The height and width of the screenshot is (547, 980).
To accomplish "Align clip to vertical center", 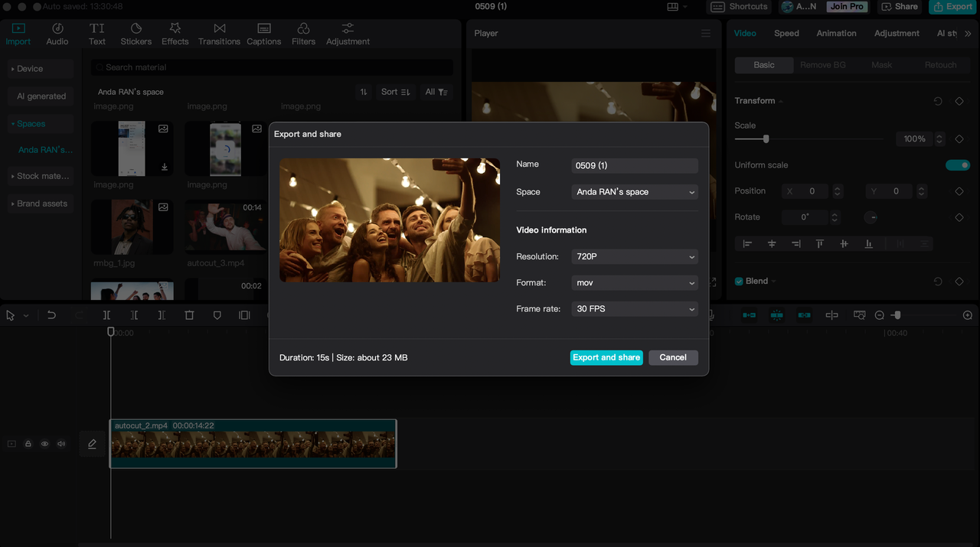I will point(844,244).
